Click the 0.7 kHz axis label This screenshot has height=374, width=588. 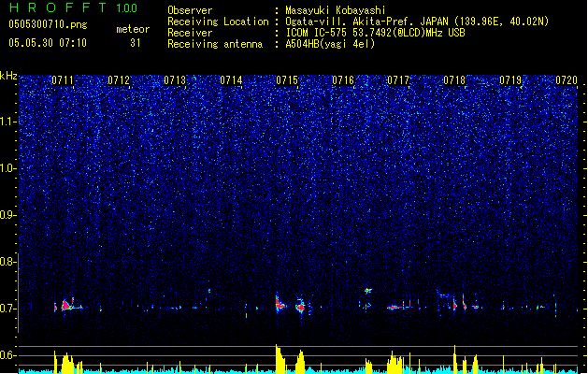8,309
